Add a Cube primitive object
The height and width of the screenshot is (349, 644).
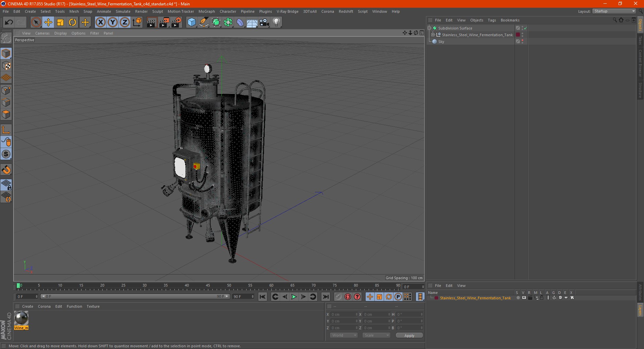(x=192, y=22)
